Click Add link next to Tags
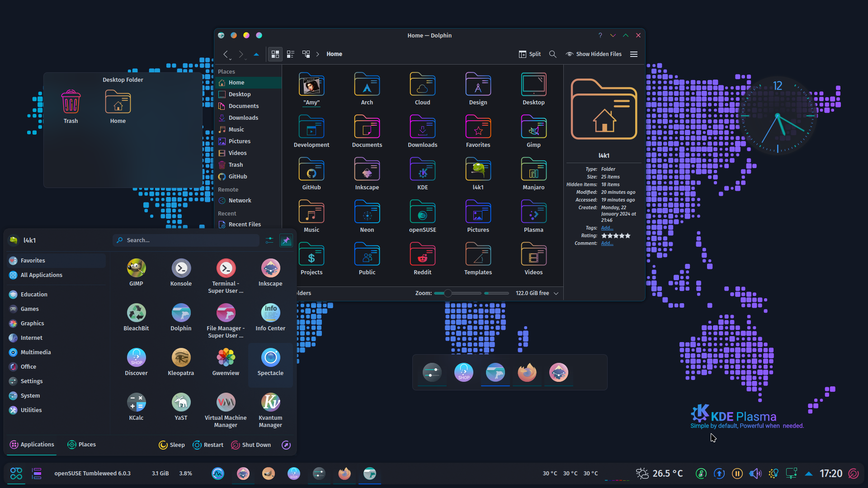Image resolution: width=868 pixels, height=488 pixels. tap(607, 228)
